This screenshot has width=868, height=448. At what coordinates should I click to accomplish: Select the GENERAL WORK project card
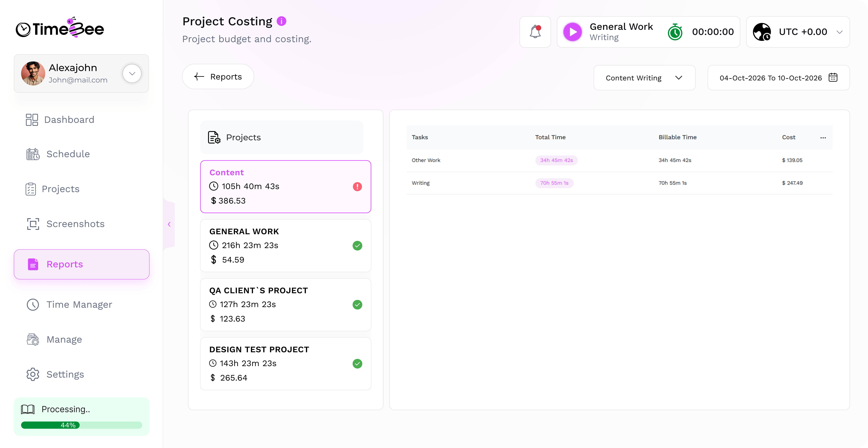(286, 246)
